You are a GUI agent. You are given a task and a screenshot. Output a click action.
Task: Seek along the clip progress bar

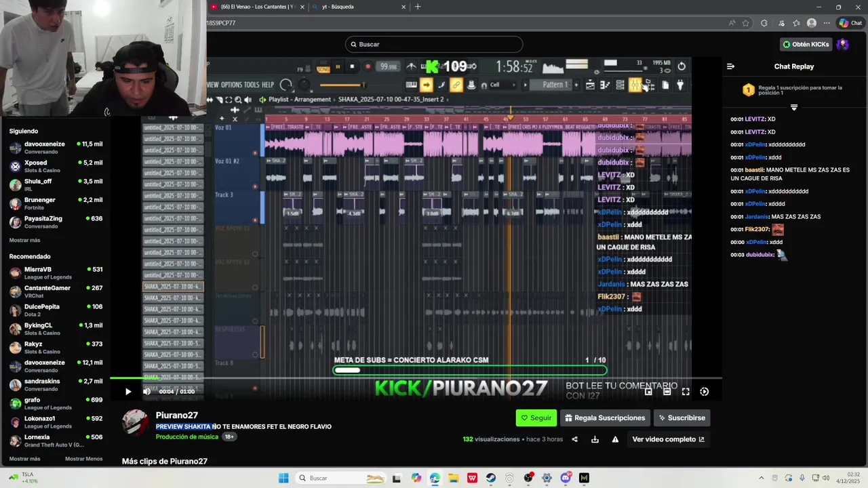point(416,378)
